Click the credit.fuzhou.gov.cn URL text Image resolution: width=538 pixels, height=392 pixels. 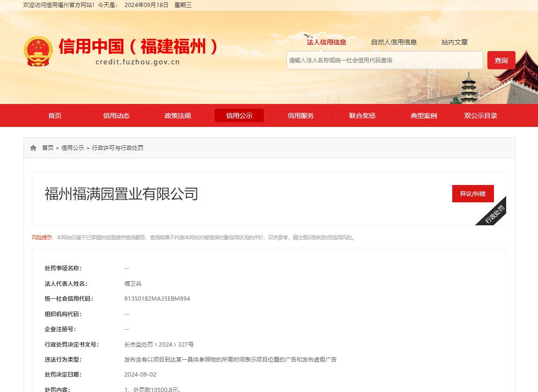[138, 62]
